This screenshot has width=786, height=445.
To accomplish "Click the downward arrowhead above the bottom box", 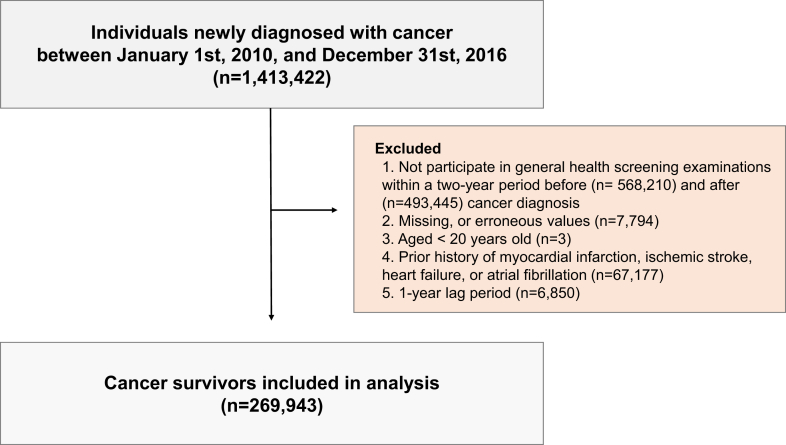I will tap(272, 317).
